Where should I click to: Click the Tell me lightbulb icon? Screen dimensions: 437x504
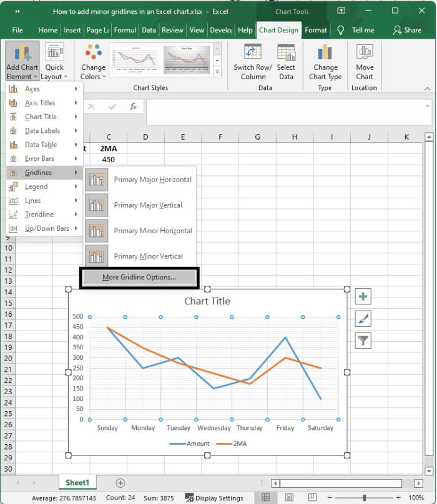(340, 30)
